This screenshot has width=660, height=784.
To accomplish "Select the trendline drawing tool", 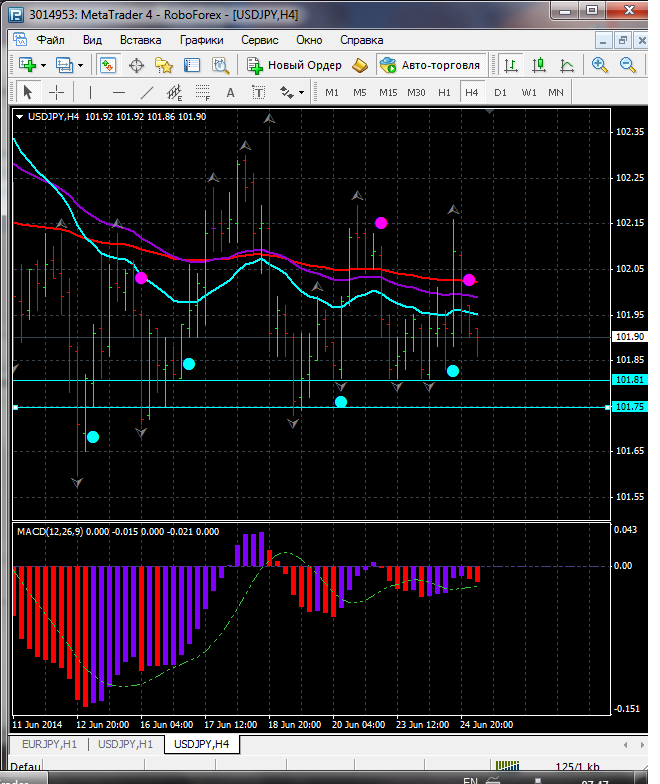I will (x=147, y=92).
